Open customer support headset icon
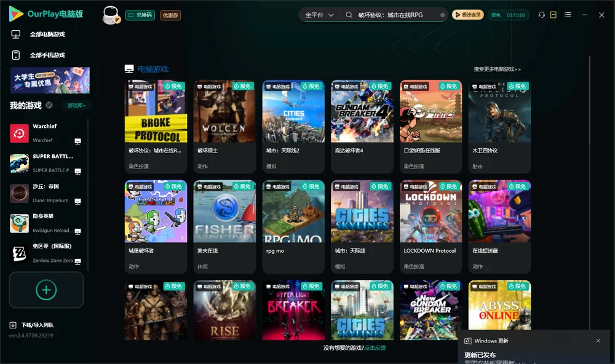The height and width of the screenshot is (364, 615). (541, 15)
